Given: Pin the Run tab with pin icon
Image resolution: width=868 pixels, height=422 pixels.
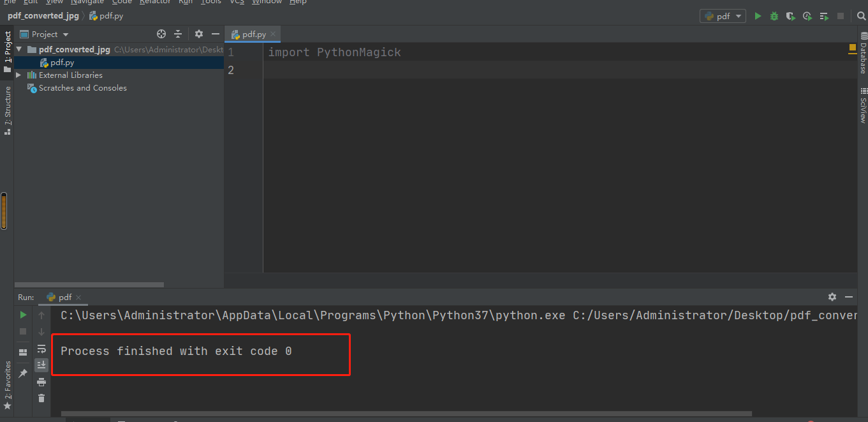Looking at the screenshot, I should 23,373.
